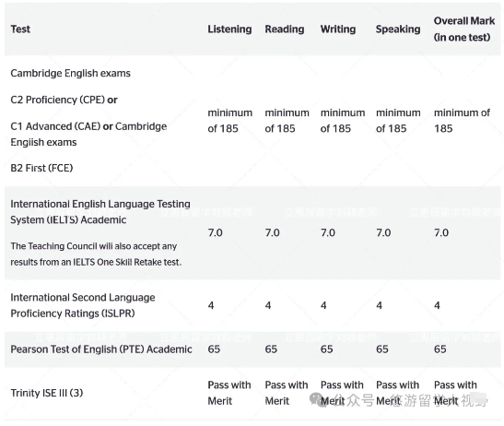The width and height of the screenshot is (504, 426).
Task: Click IELTS Speaking 7.0 cell
Action: tap(383, 232)
